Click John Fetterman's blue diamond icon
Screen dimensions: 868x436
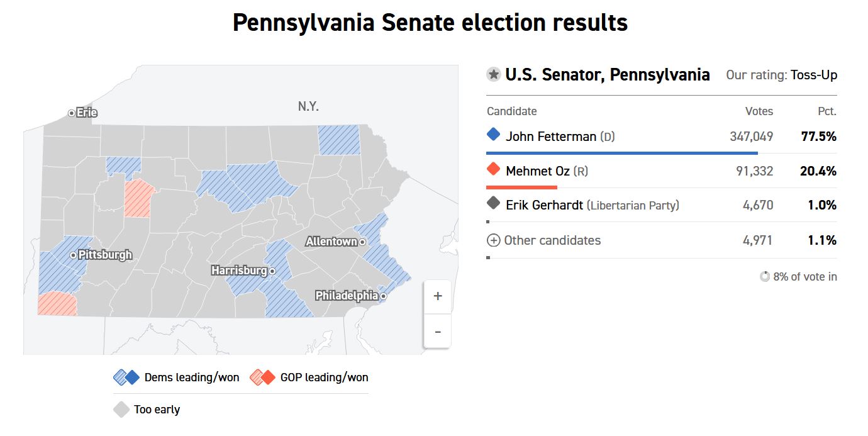click(x=494, y=135)
